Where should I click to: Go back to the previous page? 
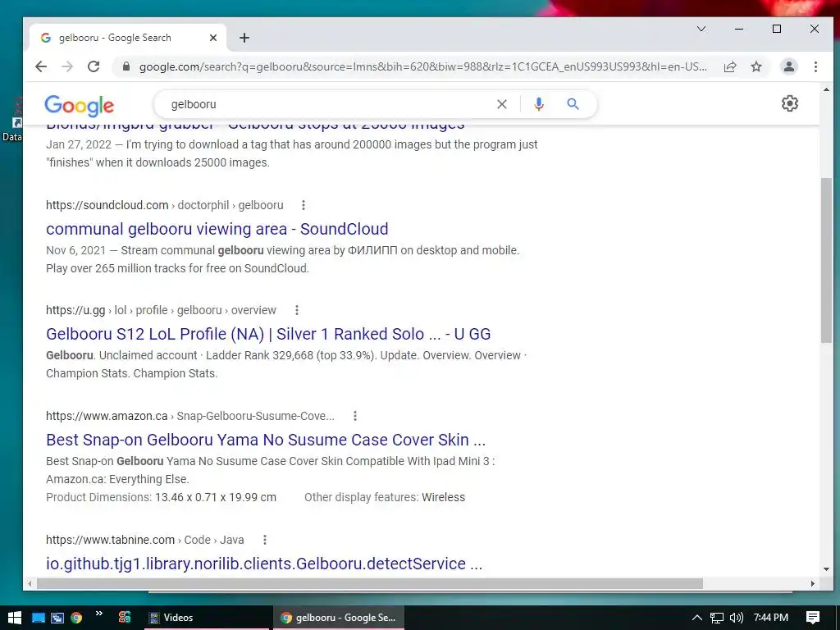point(41,66)
